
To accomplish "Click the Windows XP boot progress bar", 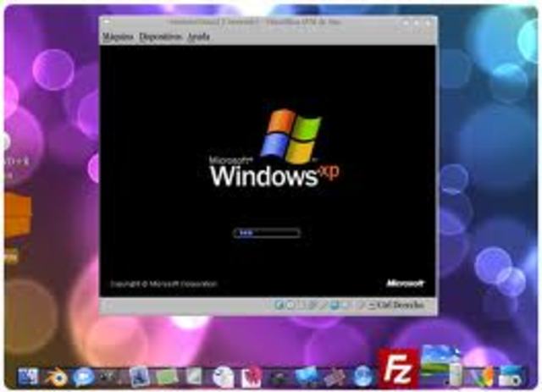I will 267,233.
